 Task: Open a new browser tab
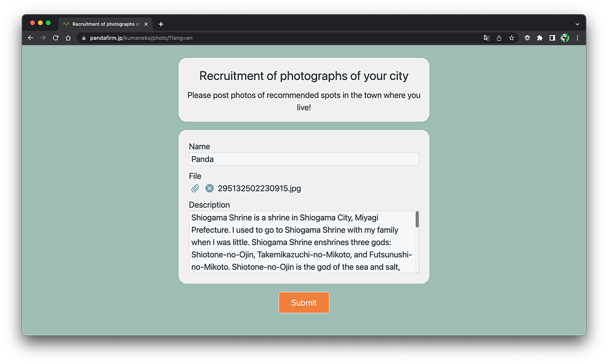[161, 24]
